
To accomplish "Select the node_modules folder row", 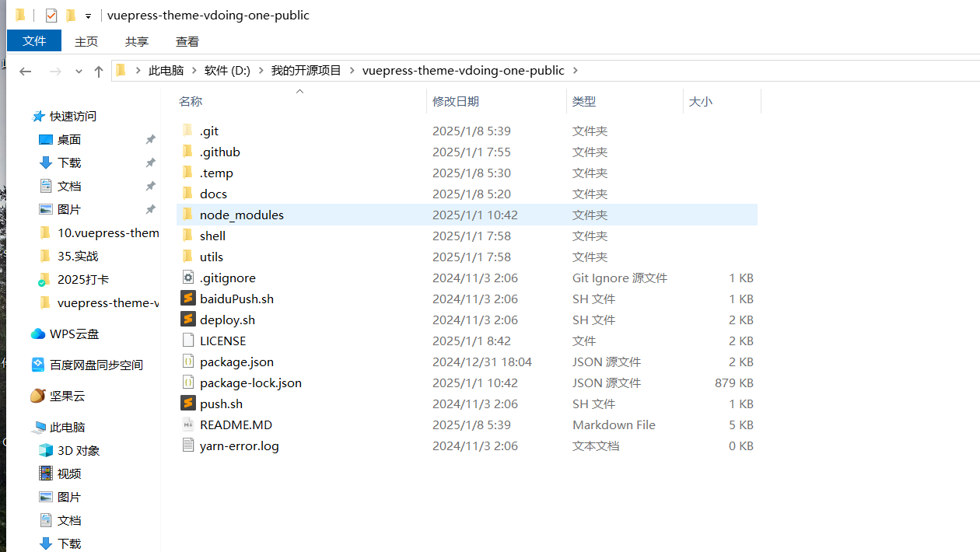I will 467,215.
